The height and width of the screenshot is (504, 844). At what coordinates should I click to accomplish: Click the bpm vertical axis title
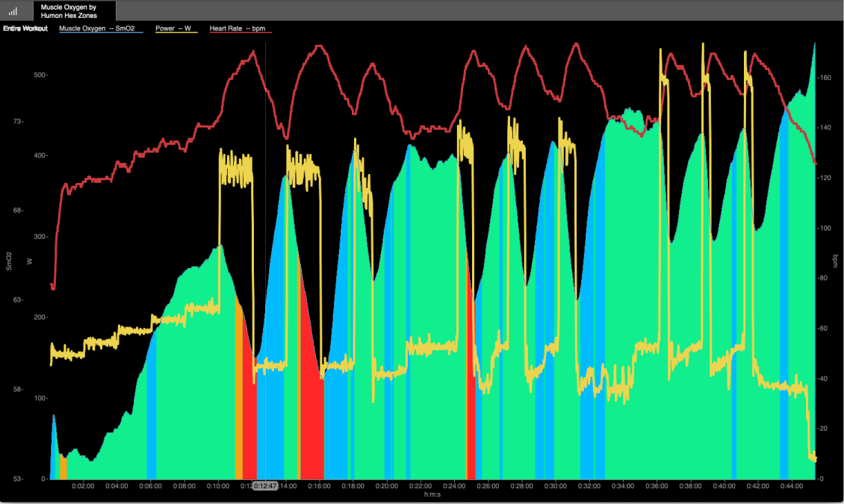click(x=835, y=261)
